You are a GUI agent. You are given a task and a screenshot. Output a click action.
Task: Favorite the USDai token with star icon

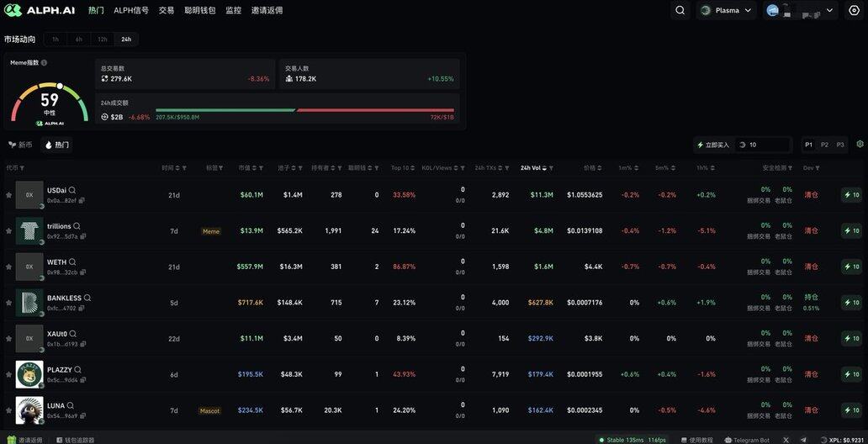(x=8, y=195)
